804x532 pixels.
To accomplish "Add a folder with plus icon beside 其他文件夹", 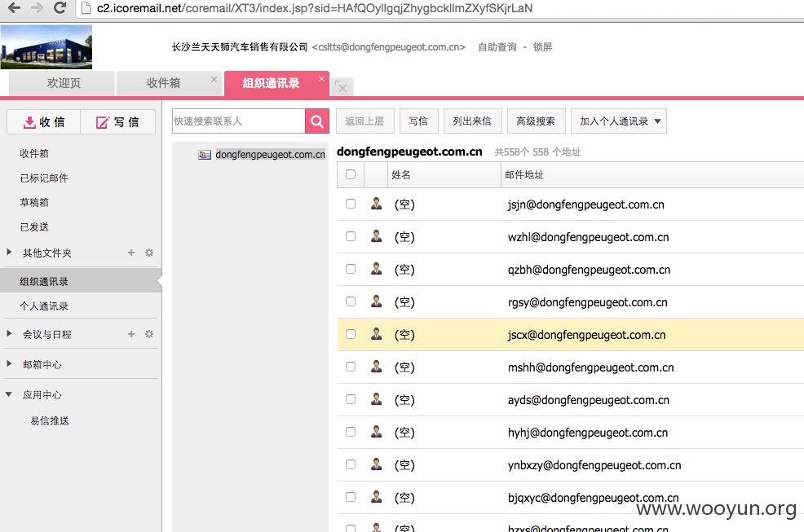I will pos(131,253).
